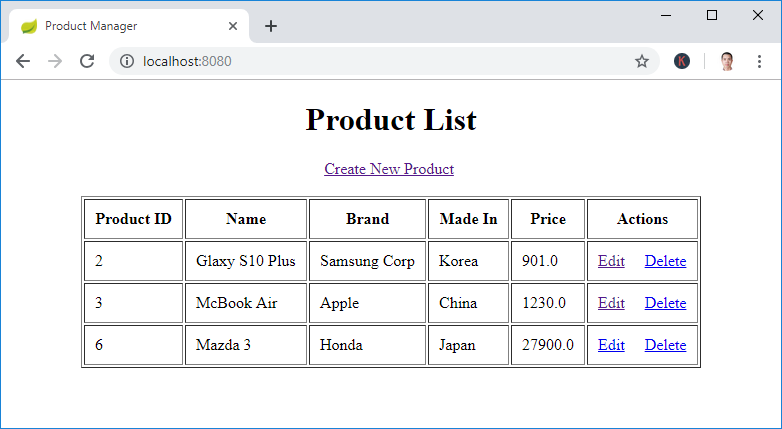Open the Chrome user profile avatar
Screen dimensions: 782x429
pos(727,61)
